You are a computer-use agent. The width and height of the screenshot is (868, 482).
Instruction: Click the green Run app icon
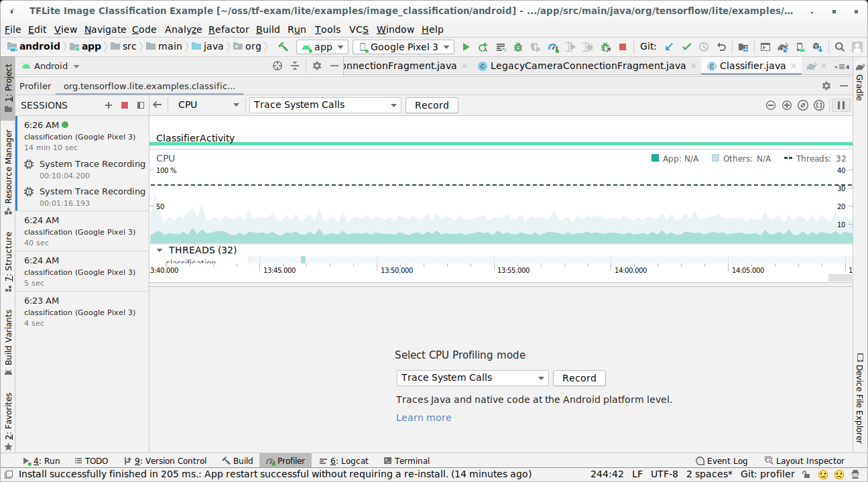[466, 47]
